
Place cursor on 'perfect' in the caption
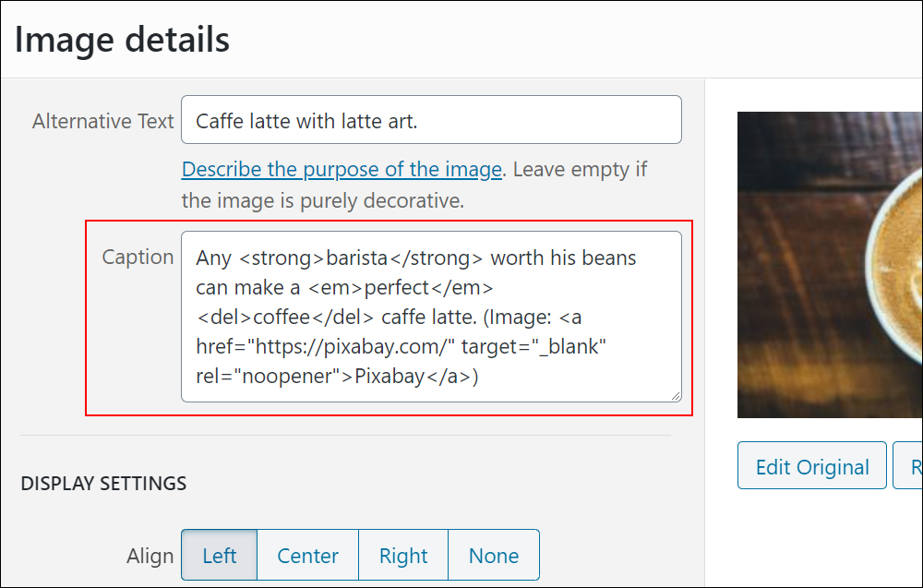397,288
